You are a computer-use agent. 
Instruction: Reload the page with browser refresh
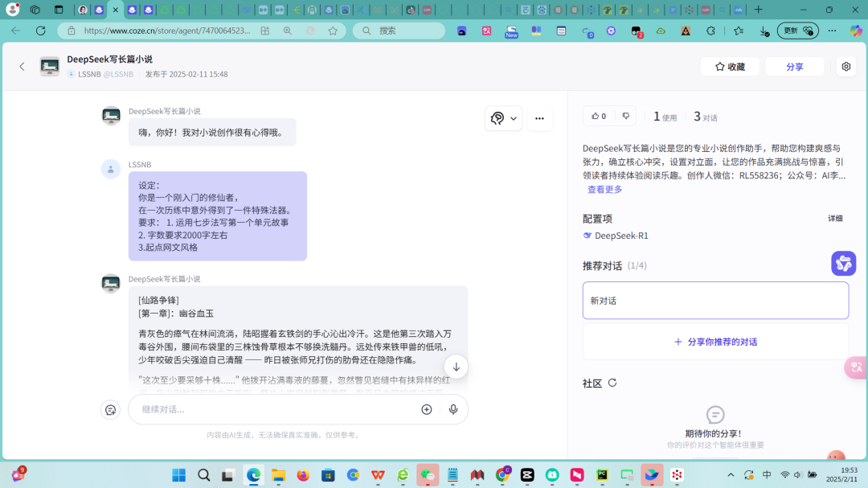(x=40, y=31)
